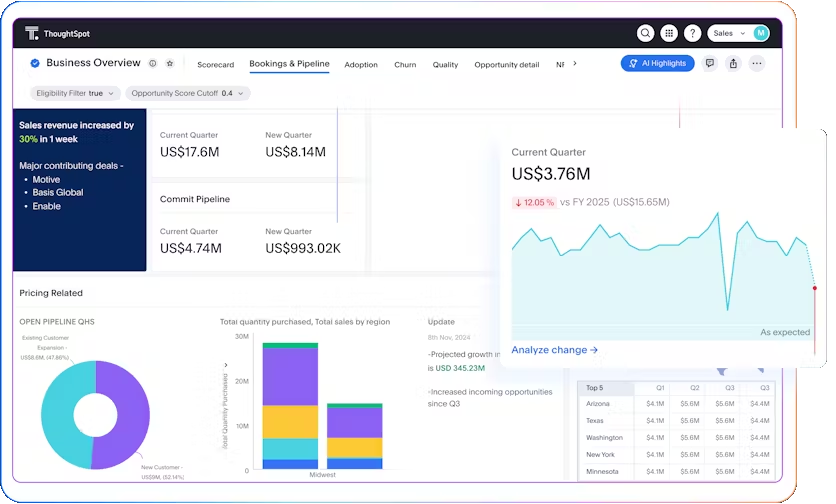Click the help question mark icon
The image size is (836, 504).
693,33
